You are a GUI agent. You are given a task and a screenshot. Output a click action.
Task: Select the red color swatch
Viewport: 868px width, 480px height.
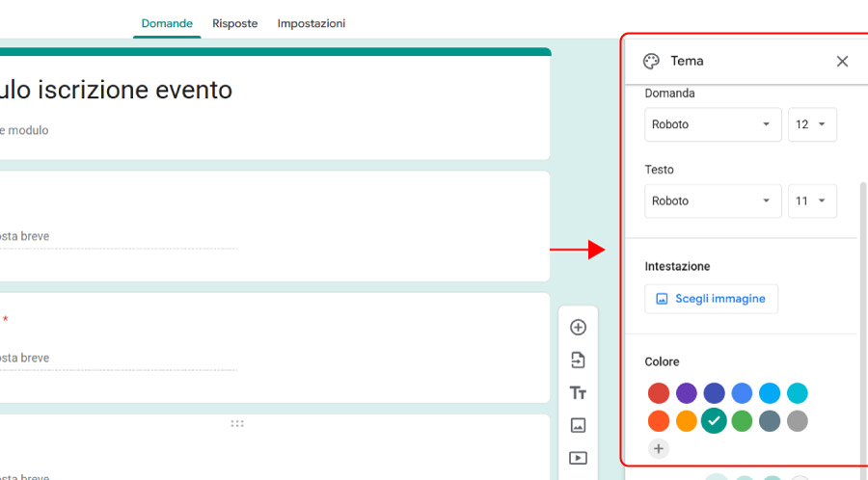659,393
